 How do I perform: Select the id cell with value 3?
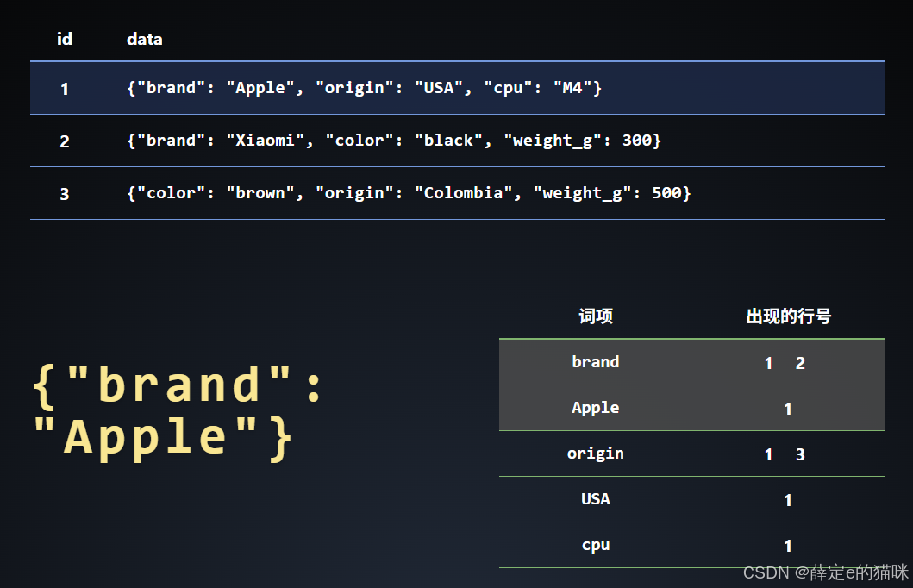[65, 194]
